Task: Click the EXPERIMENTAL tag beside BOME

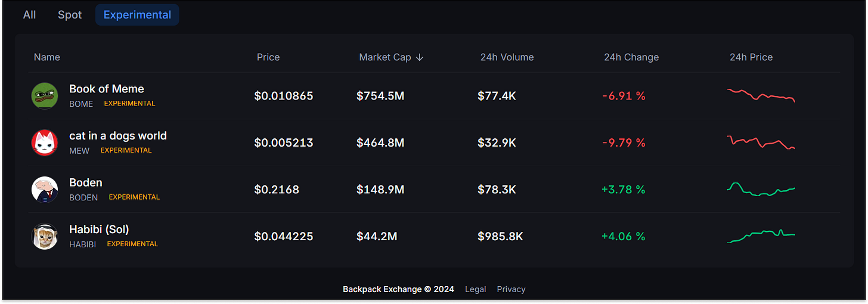Action: [x=130, y=104]
